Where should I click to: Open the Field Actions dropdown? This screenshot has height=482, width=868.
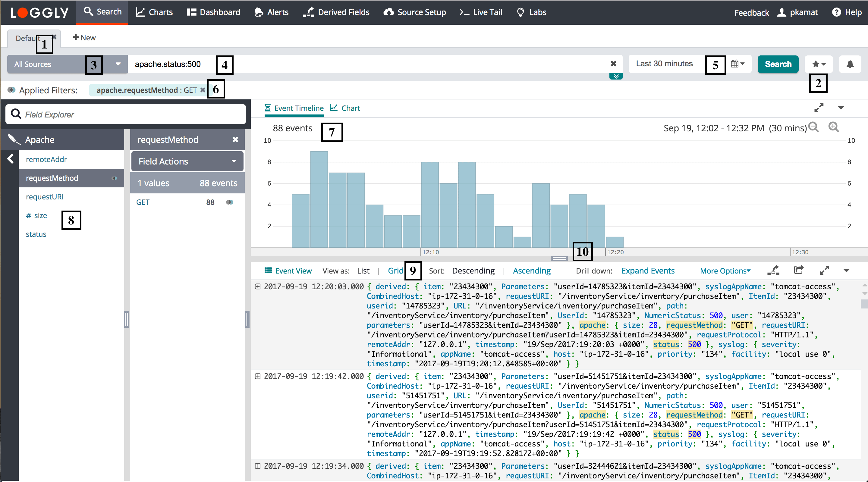[187, 161]
